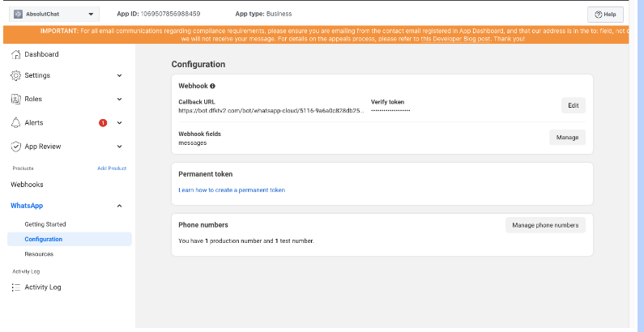Click the Configuration page heading
644x332 pixels.
coord(198,65)
